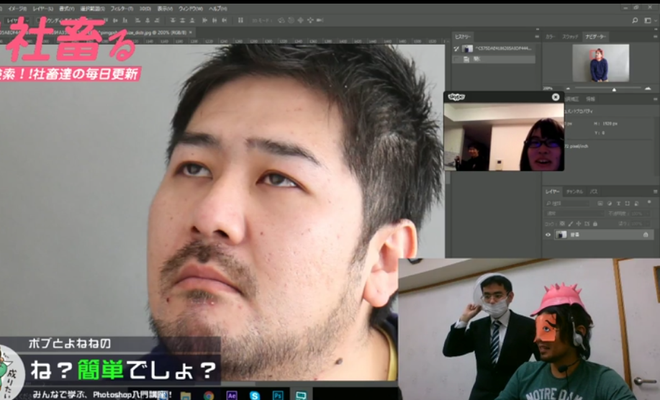Open After Effects from the taskbar
The image size is (660, 400).
click(232, 395)
